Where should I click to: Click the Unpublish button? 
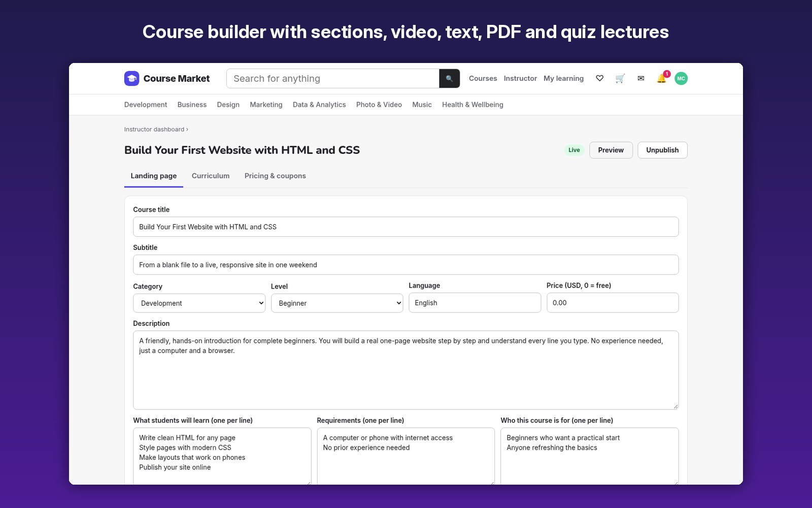[662, 150]
